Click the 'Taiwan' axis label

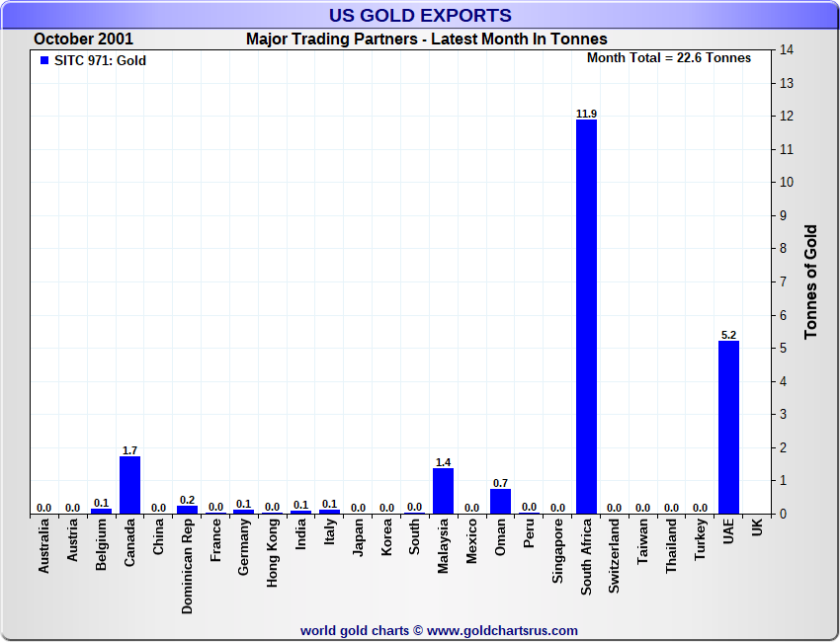pos(643,542)
